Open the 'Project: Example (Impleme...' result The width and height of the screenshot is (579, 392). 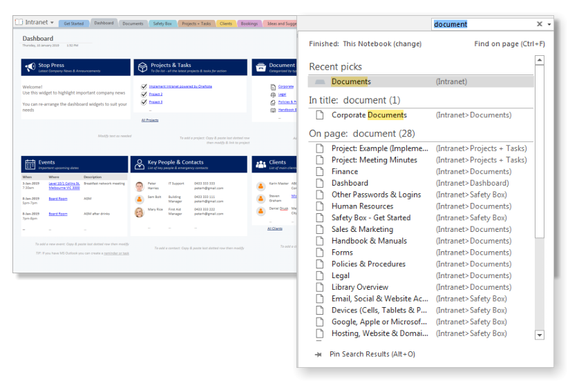coord(421,148)
